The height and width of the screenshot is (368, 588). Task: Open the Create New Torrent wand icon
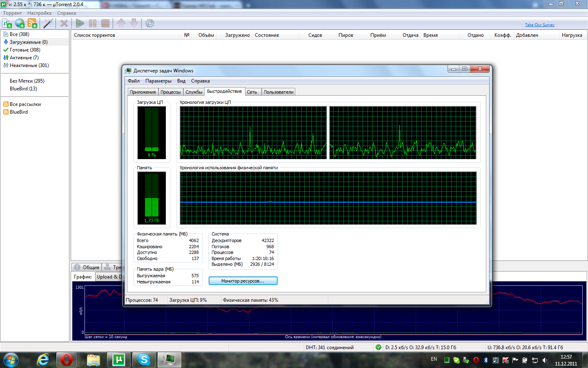(48, 23)
